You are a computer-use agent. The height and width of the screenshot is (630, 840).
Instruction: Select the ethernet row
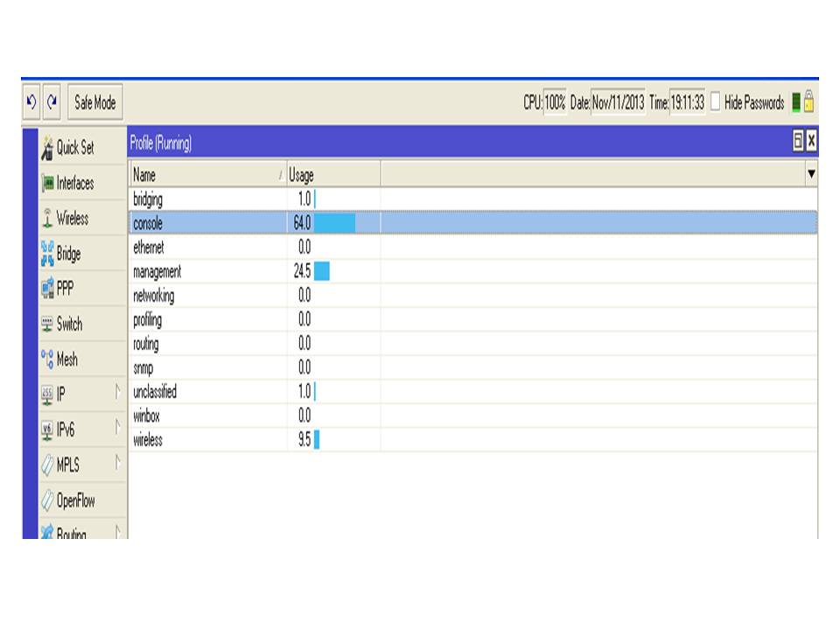point(473,247)
